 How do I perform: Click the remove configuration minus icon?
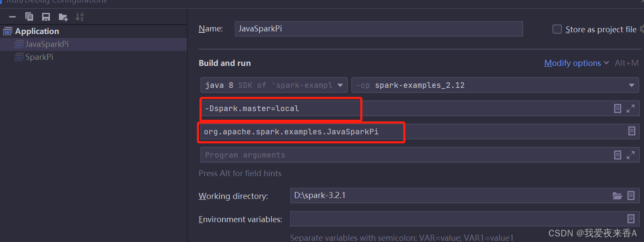[x=12, y=17]
